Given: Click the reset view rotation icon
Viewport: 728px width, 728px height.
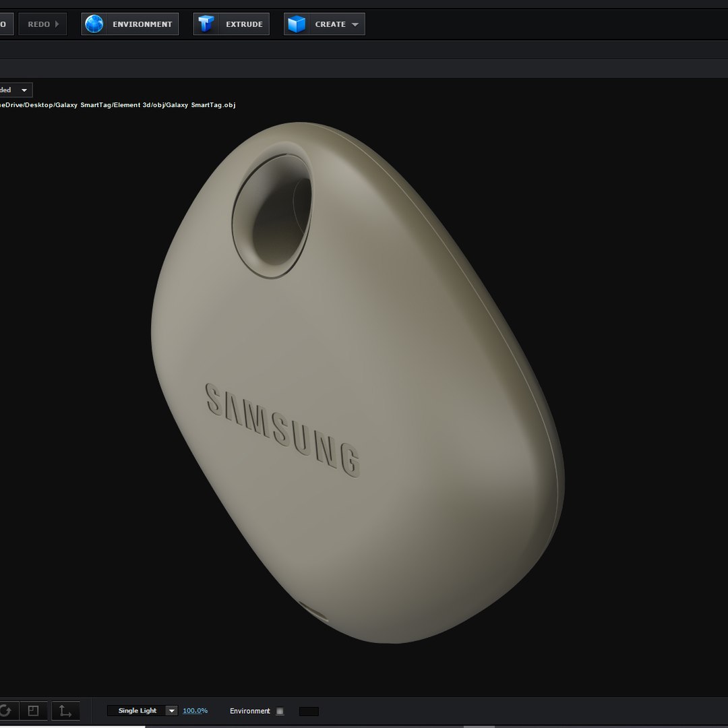Looking at the screenshot, I should (x=7, y=711).
